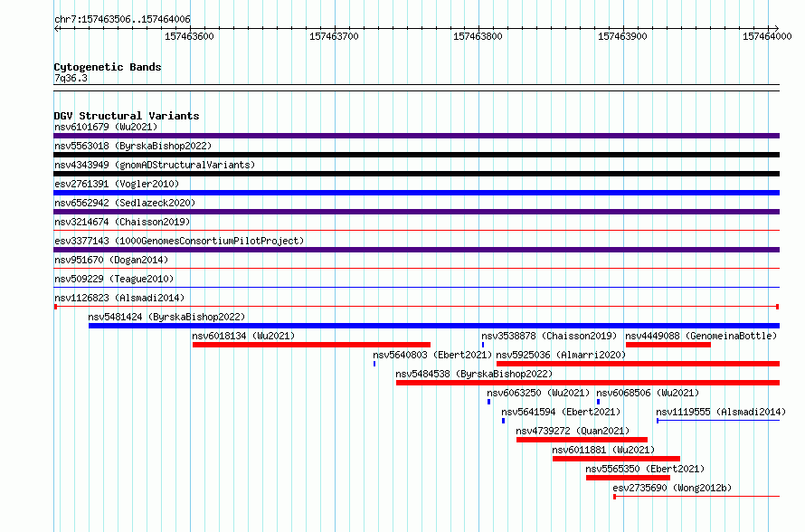Open nsv5484538 (ByrskaBishop2022) label

pyautogui.click(x=474, y=374)
